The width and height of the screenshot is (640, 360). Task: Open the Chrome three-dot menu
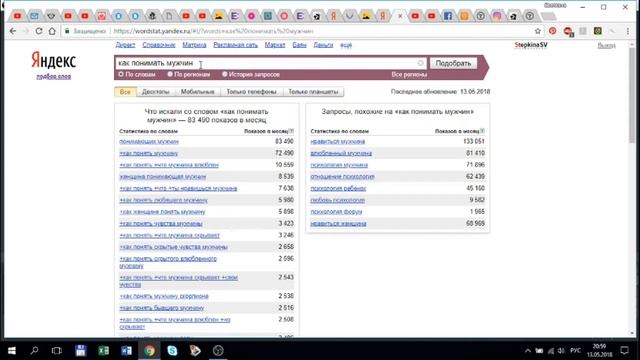point(627,31)
